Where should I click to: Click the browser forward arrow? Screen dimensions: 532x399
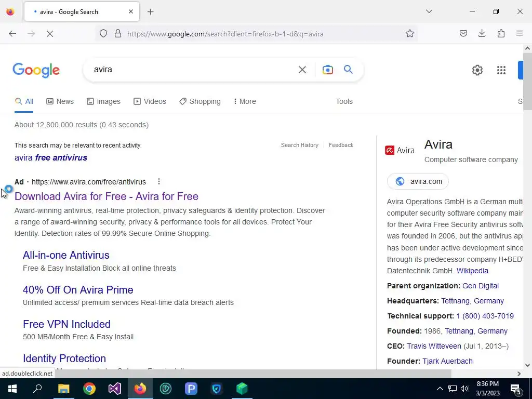coord(31,34)
